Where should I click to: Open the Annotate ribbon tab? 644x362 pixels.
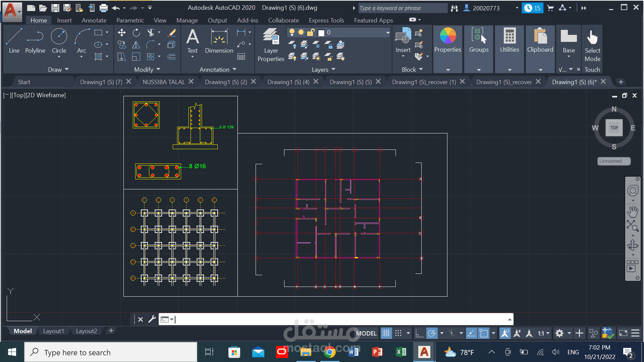coord(94,20)
